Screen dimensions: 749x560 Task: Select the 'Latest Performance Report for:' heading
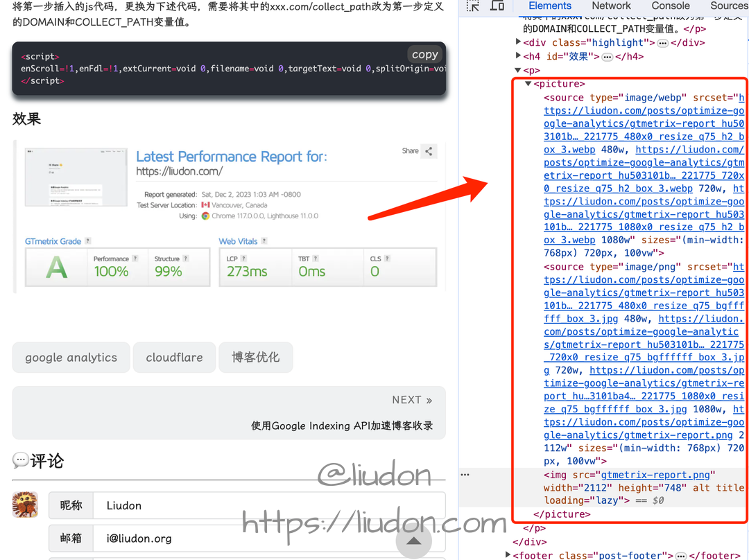coord(232,157)
